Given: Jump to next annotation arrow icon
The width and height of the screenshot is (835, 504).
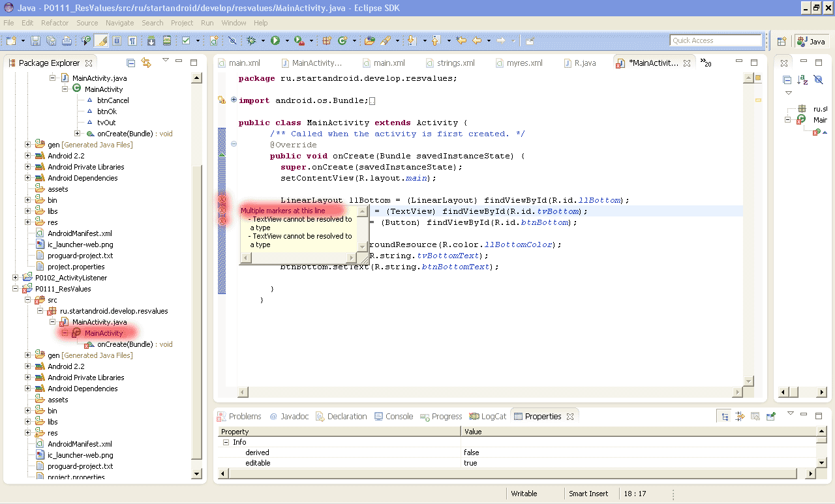Looking at the screenshot, I should coord(412,40).
